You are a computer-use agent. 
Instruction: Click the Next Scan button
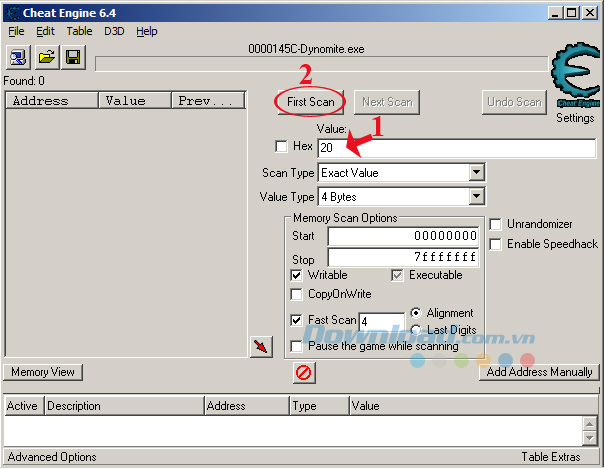click(387, 102)
